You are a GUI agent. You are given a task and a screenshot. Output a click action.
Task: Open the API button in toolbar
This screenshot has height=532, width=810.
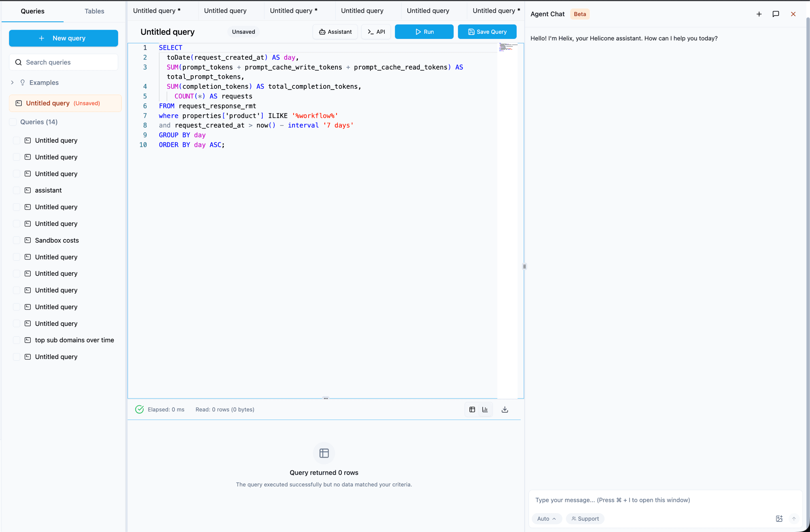tap(376, 32)
